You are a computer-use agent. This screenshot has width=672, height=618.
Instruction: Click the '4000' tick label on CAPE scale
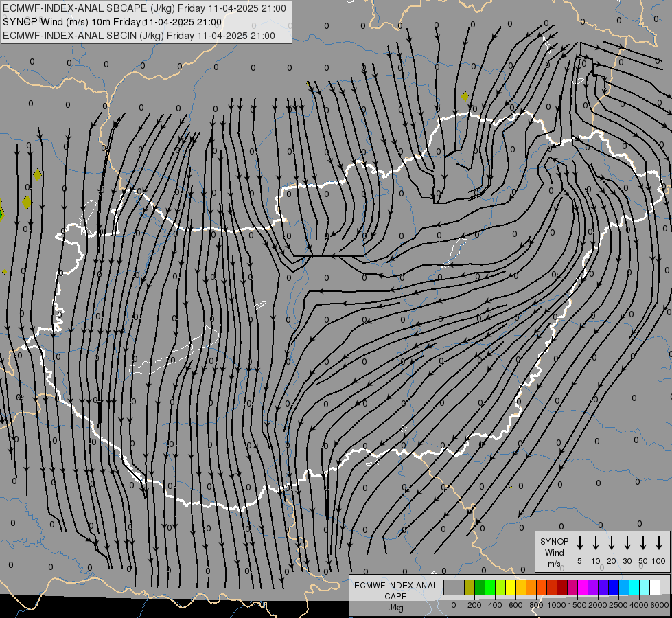pos(639,605)
